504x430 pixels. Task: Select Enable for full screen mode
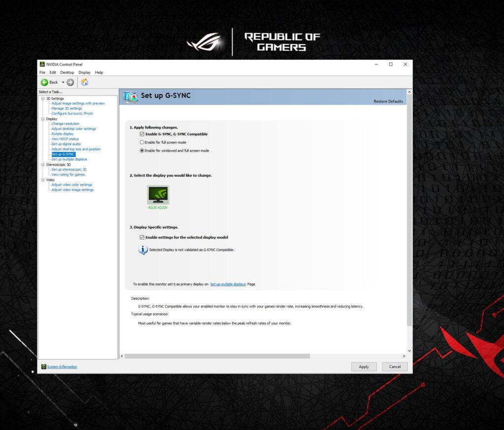[x=142, y=142]
